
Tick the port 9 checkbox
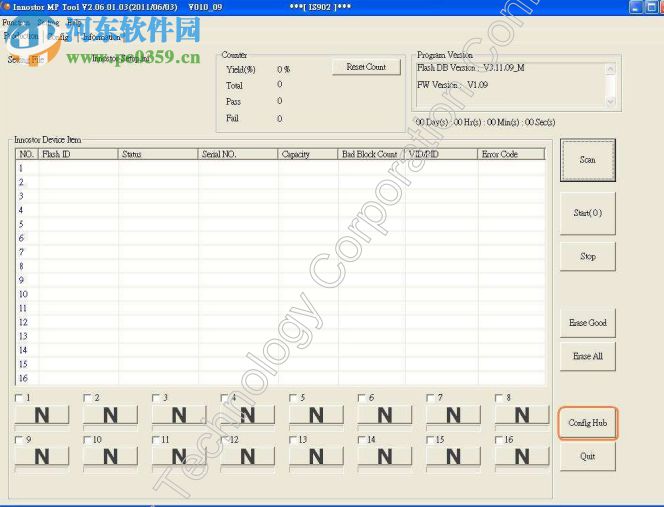(x=19, y=440)
